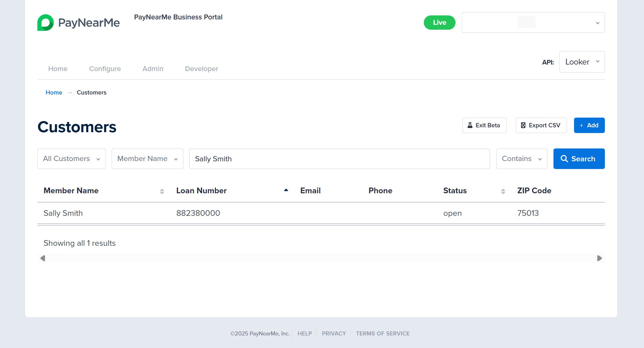
Task: Open the Developer menu tab
Action: coord(201,69)
